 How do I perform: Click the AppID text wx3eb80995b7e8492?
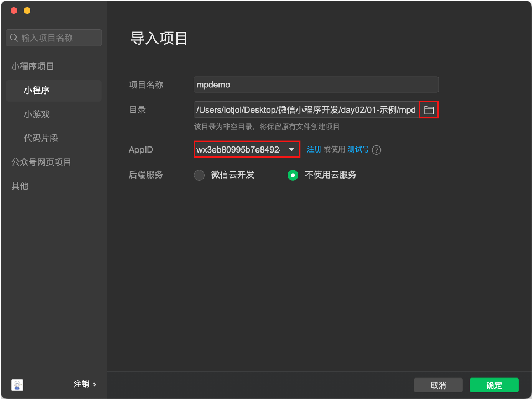[x=238, y=150]
